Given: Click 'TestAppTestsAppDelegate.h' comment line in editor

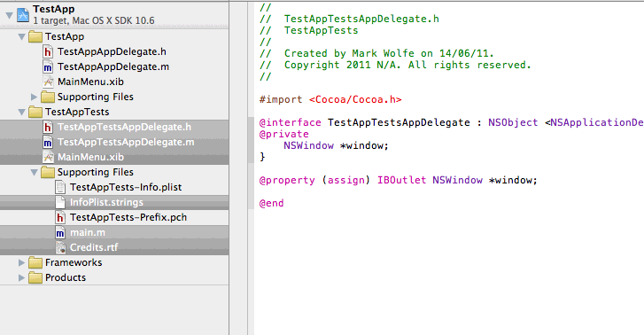Looking at the screenshot, I should click(349, 19).
